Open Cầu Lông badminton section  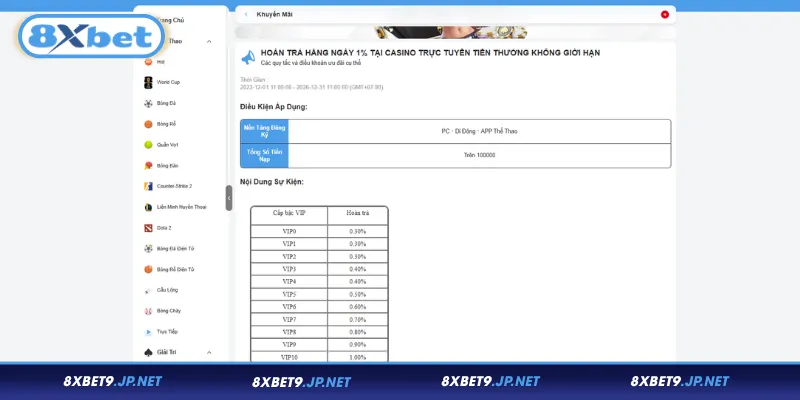tap(161, 290)
